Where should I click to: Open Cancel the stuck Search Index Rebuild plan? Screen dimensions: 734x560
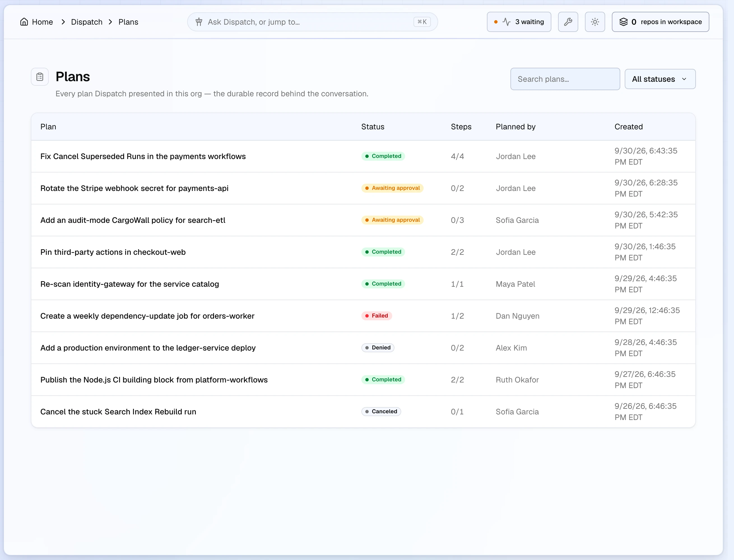(x=118, y=412)
